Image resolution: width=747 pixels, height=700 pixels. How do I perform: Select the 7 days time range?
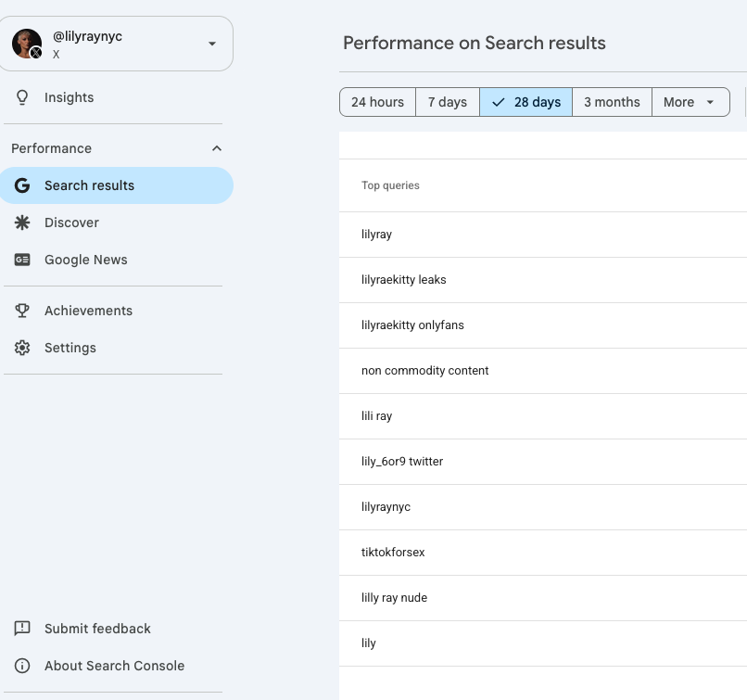[x=448, y=102]
